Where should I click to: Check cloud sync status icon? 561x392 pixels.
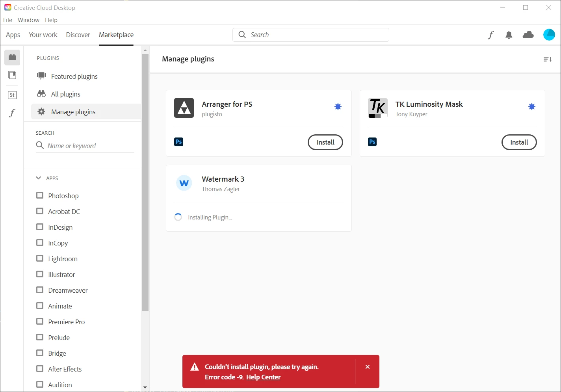pyautogui.click(x=528, y=35)
